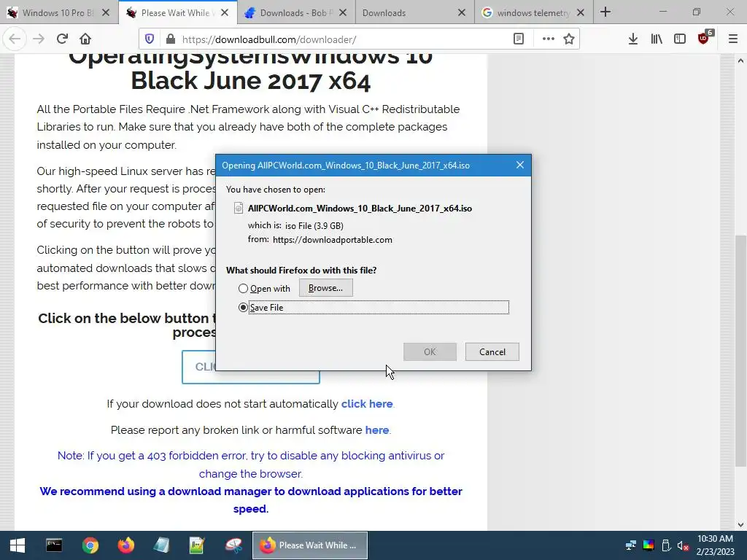The image size is (747, 560).
Task: Open the paint-like taskbar app
Action: (x=233, y=545)
